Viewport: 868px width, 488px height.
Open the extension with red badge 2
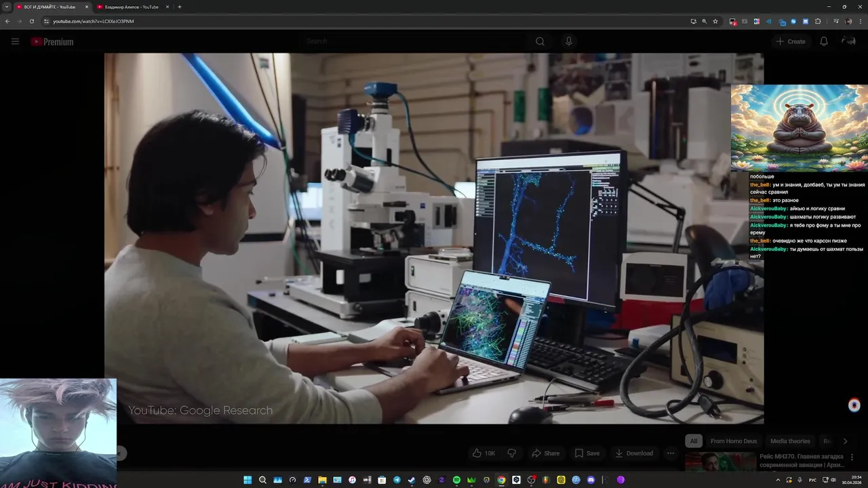(x=733, y=22)
